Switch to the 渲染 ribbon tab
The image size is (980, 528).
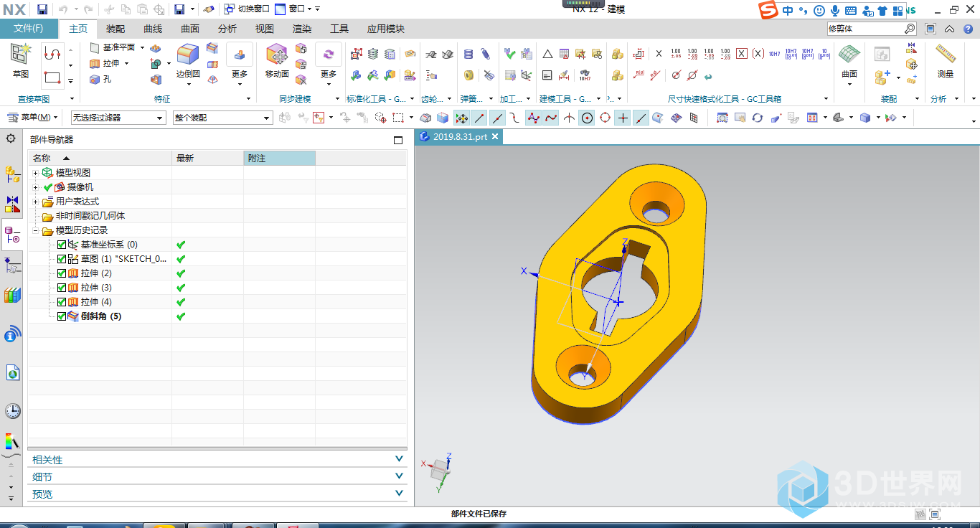(x=302, y=29)
